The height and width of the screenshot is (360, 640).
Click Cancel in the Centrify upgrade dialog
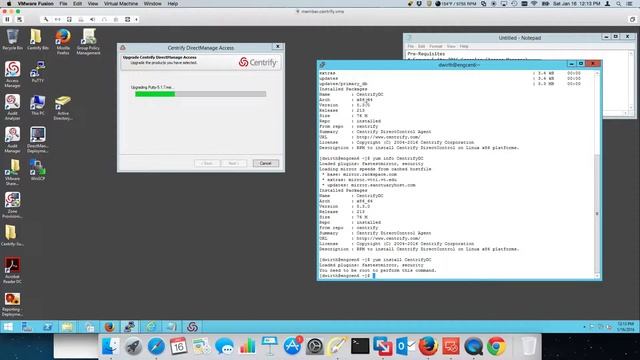point(266,163)
